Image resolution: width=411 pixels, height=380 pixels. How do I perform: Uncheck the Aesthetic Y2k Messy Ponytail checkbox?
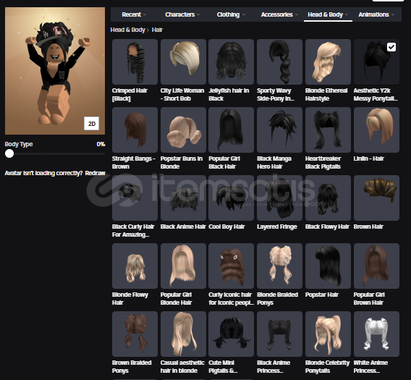tap(391, 47)
